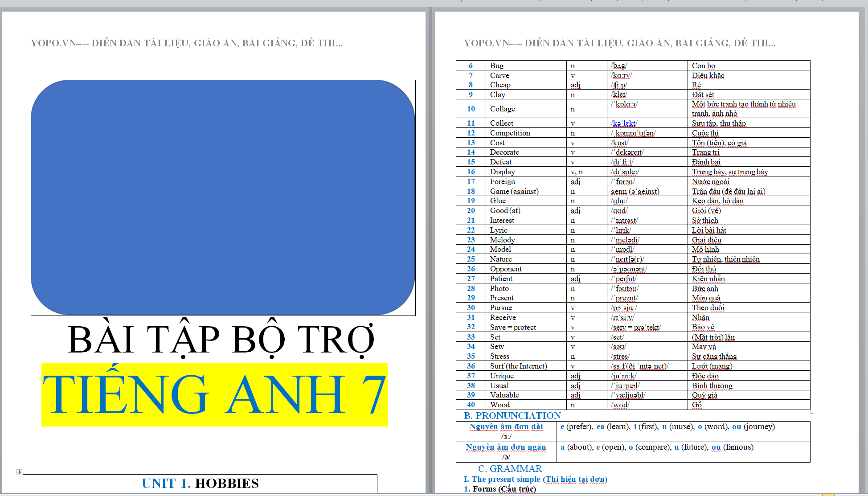Click the UNIT 1. HOBBIES heading
The width and height of the screenshot is (868, 496).
200,484
